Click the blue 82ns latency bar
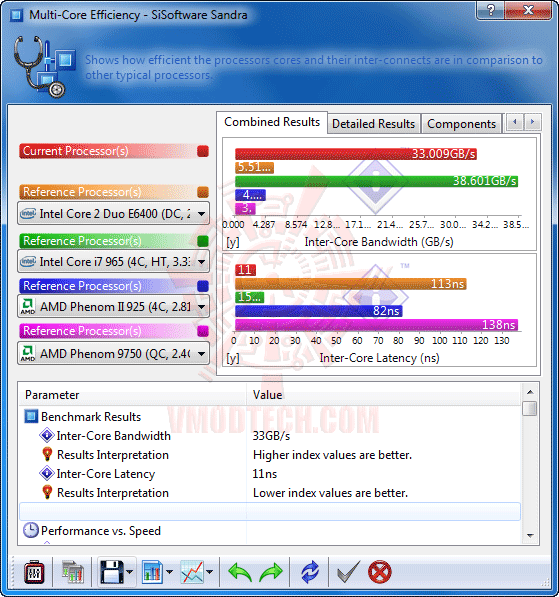The image size is (559, 597). [319, 311]
